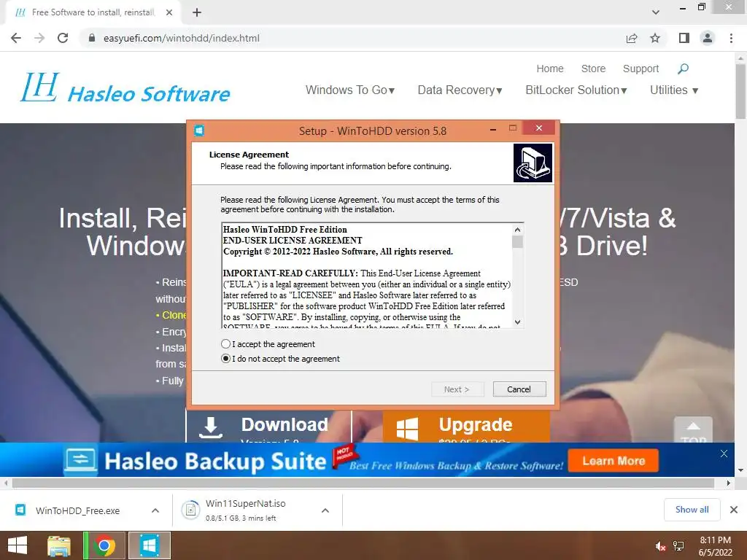This screenshot has width=747, height=560.
Task: Open the Store page link
Action: click(x=593, y=69)
